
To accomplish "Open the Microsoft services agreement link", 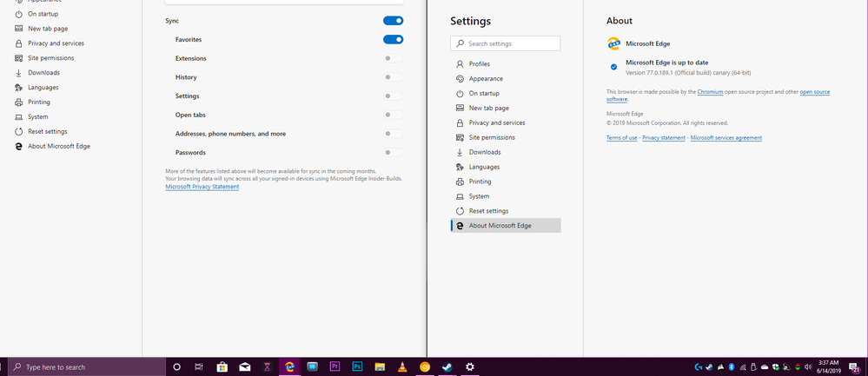I will point(726,138).
